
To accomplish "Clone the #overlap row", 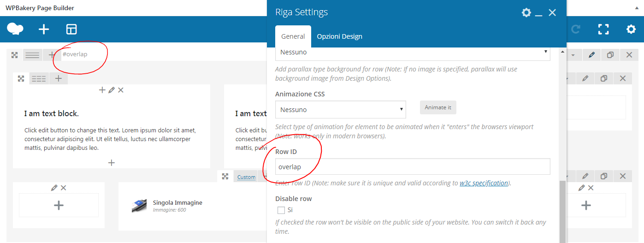I will (610, 55).
